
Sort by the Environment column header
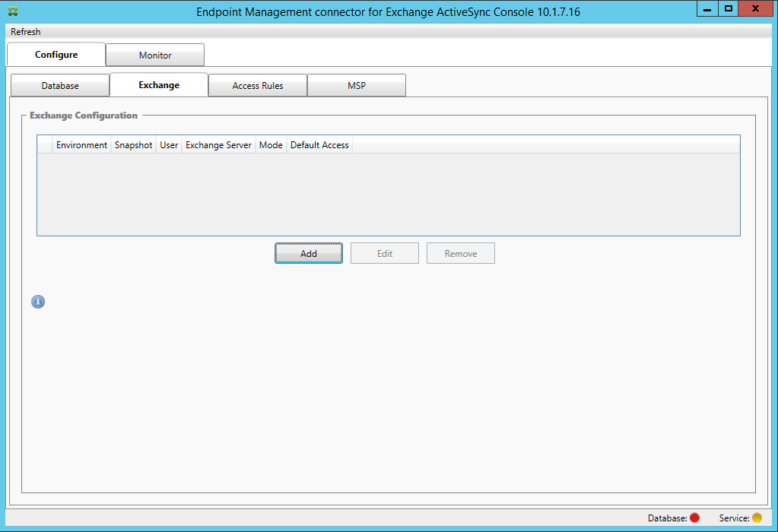click(x=82, y=144)
